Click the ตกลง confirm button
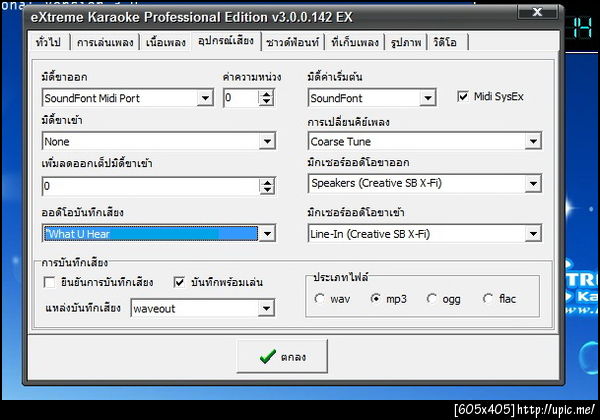Viewport: 600px width, 420px height. click(x=282, y=357)
